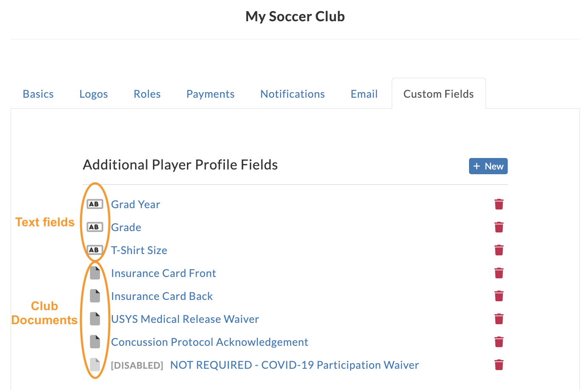Open the T-Shirt Size field link

coord(139,250)
